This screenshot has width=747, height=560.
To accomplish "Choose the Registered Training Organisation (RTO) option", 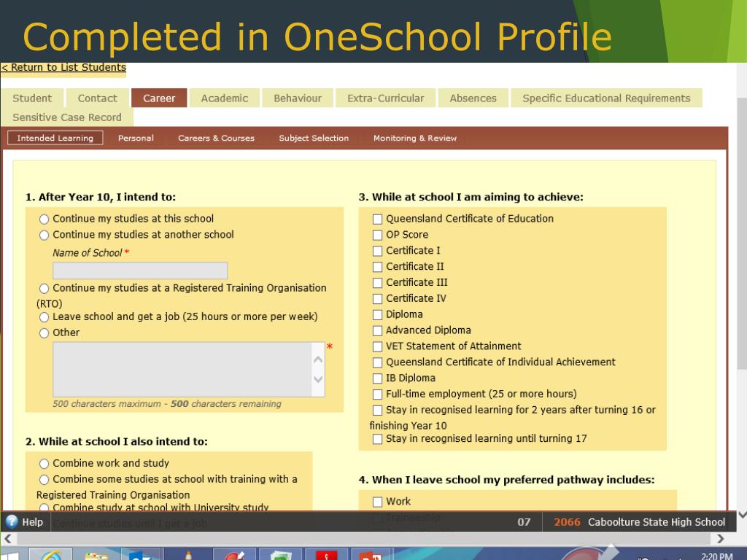I will 44,288.
